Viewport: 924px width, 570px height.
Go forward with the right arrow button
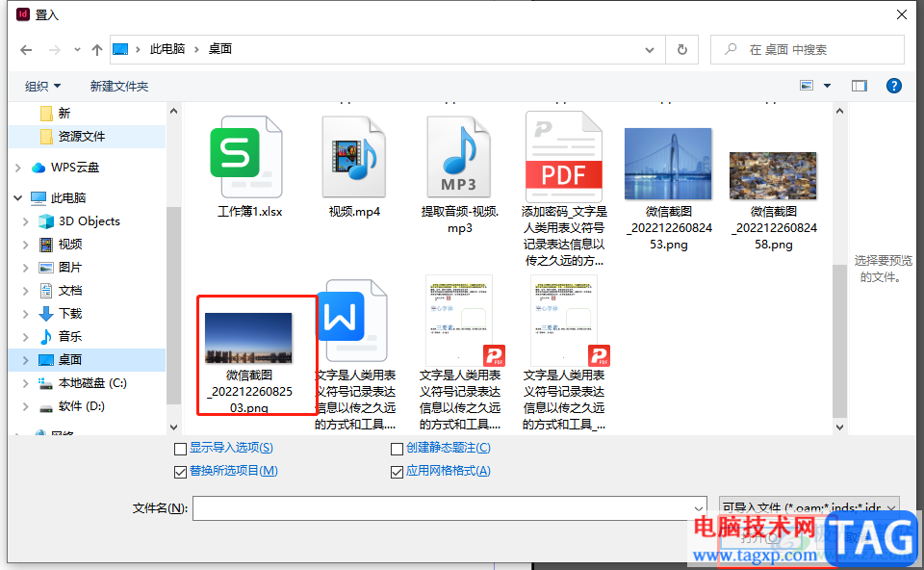(55, 50)
